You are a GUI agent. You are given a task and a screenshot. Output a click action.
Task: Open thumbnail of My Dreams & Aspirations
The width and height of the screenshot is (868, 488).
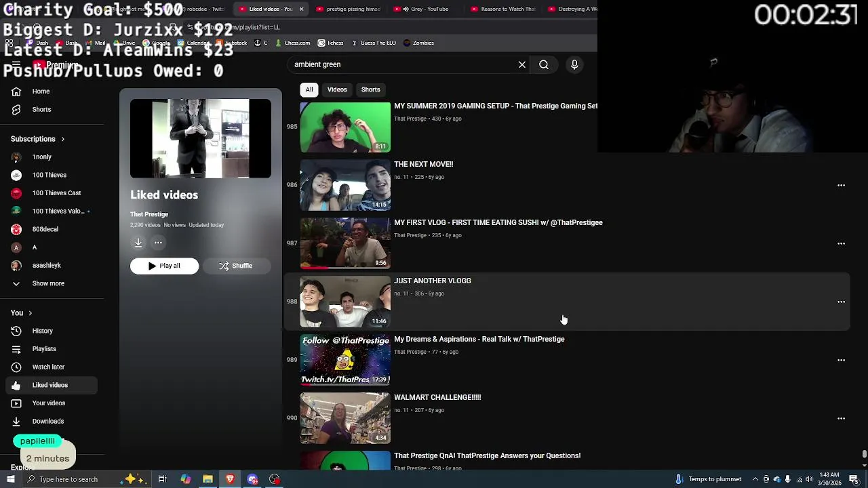click(345, 360)
